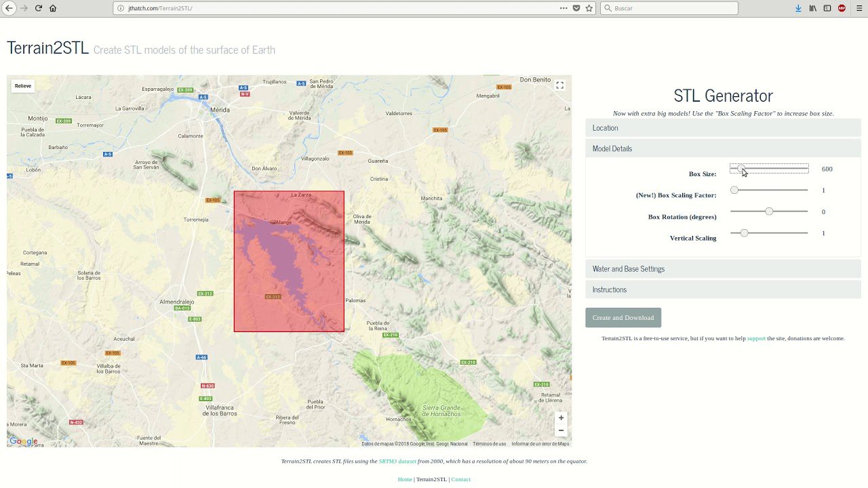The width and height of the screenshot is (868, 488).
Task: Open the browser home page
Action: [53, 8]
